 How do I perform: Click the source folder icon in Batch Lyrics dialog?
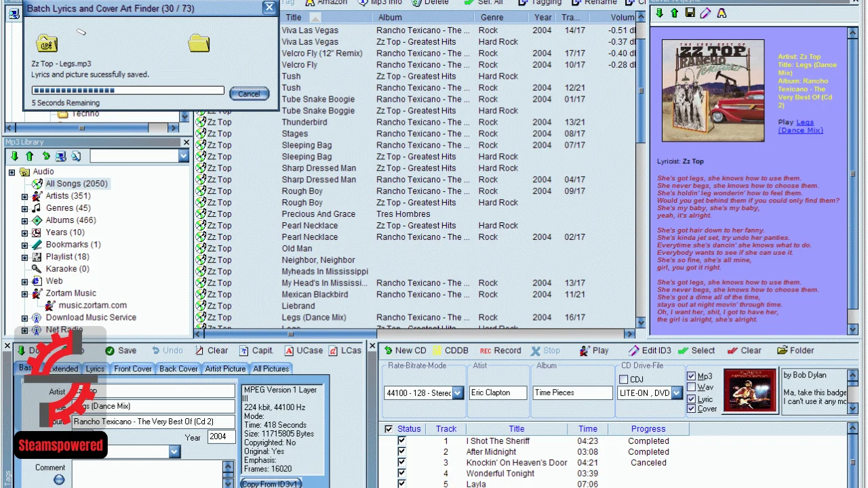click(47, 43)
